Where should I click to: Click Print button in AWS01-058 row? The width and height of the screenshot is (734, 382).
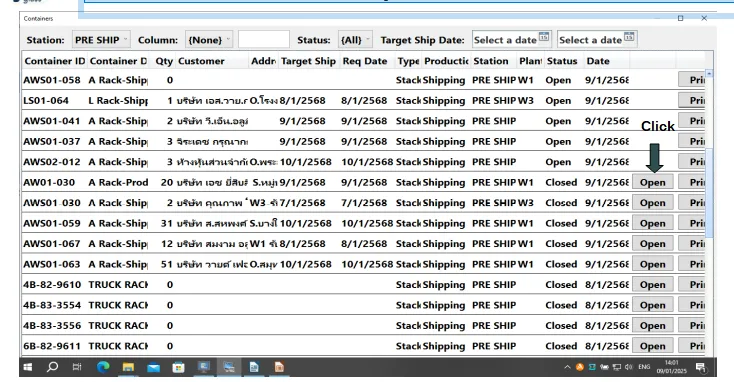point(692,80)
